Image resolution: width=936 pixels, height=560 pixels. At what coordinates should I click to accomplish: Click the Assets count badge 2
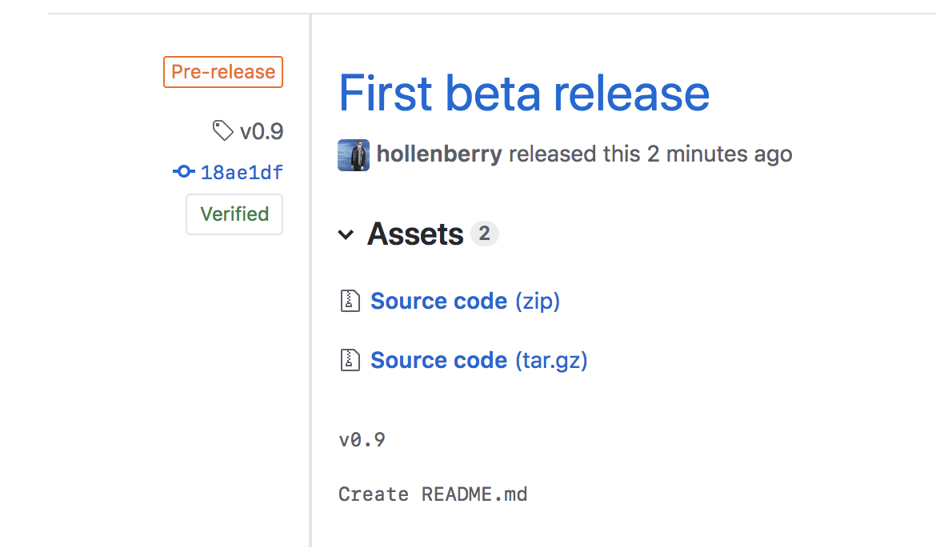click(485, 234)
